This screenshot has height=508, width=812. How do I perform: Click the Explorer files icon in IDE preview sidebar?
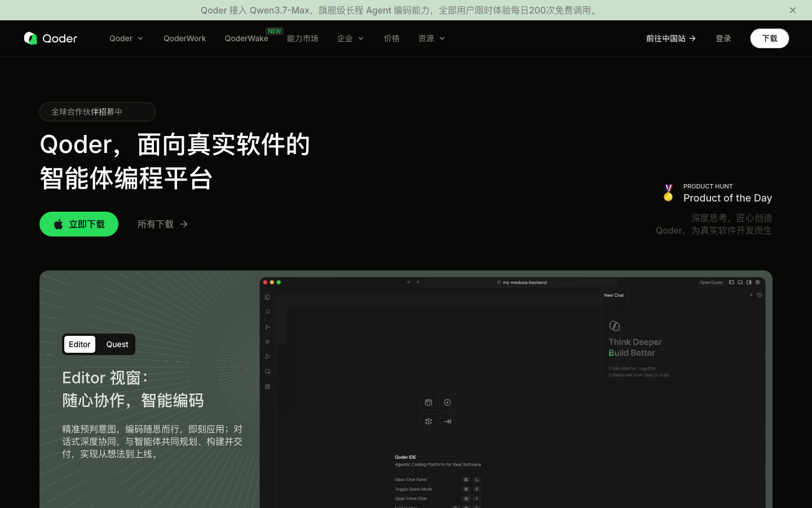pyautogui.click(x=267, y=297)
